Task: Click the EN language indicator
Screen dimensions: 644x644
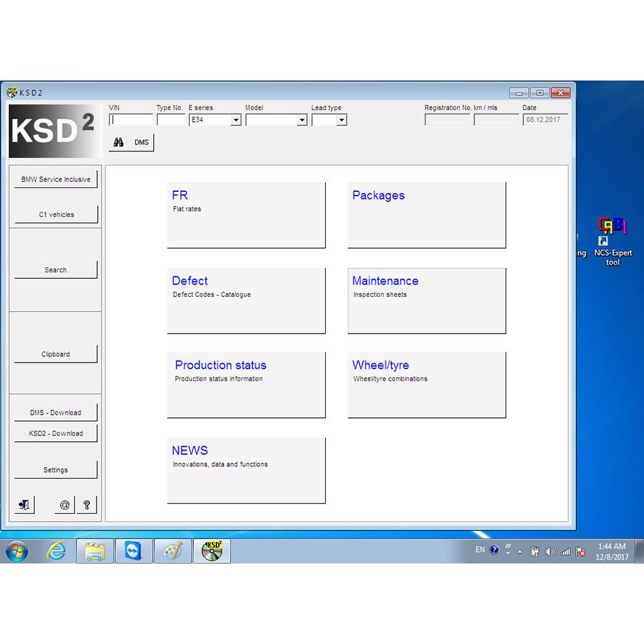Action: pyautogui.click(x=480, y=549)
